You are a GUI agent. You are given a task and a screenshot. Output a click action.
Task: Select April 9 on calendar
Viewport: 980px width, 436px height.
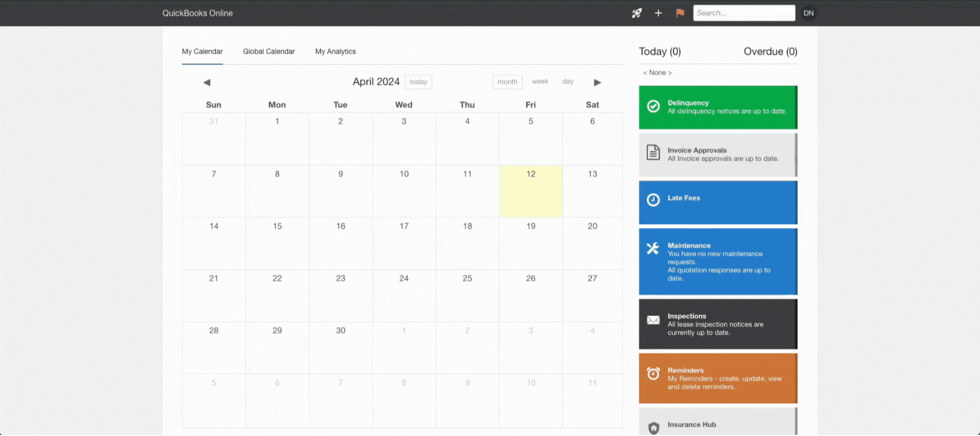click(x=341, y=191)
